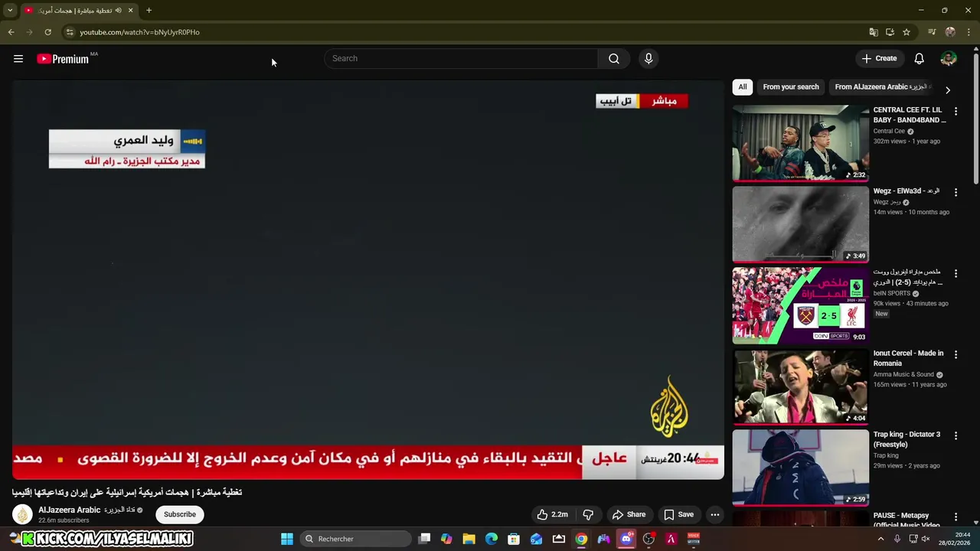
Task: Click Windows taskbar Rechercher search box
Action: coord(356,539)
